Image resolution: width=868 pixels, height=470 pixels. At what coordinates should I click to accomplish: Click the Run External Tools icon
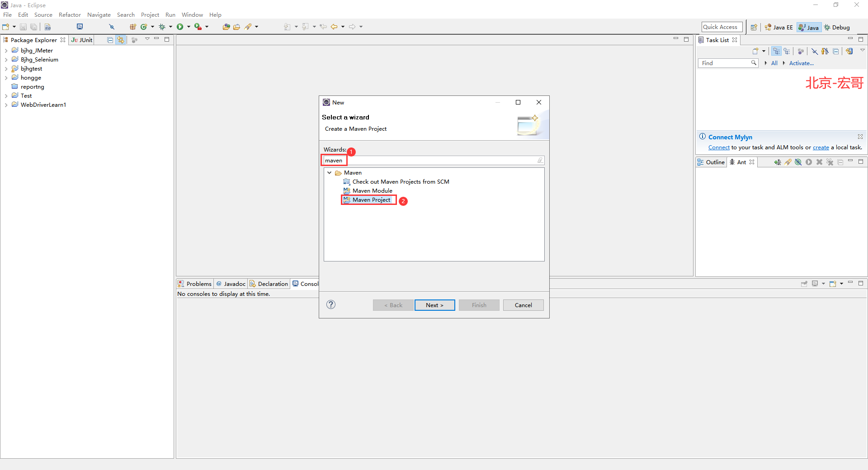click(x=198, y=27)
